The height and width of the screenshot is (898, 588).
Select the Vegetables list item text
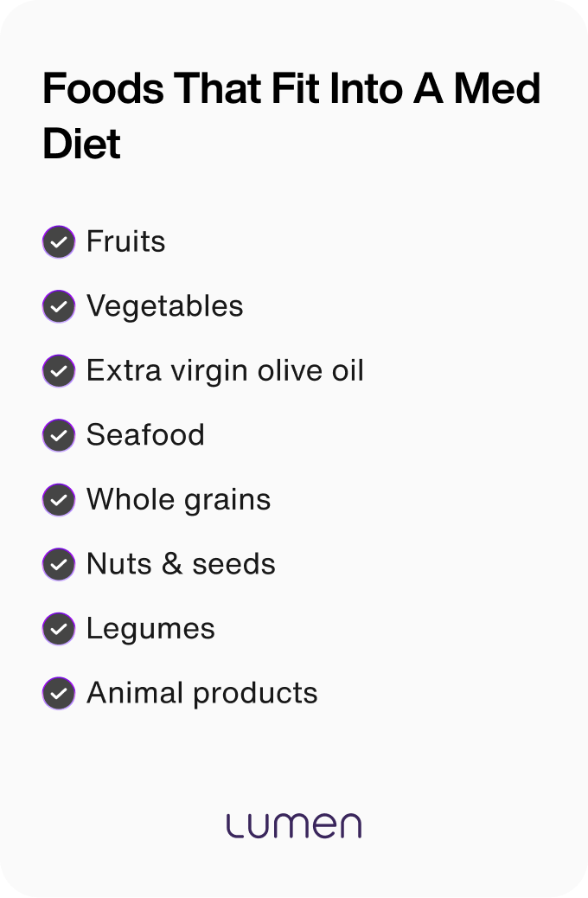tap(165, 307)
